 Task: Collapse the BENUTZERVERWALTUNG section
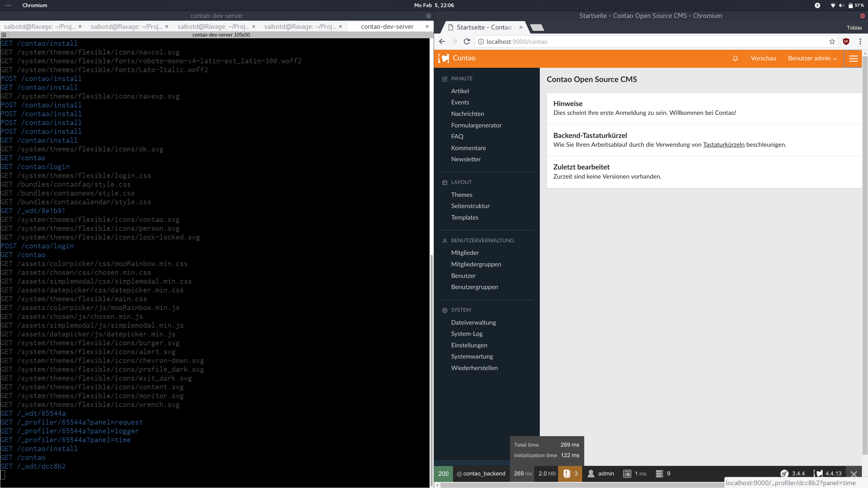pos(482,240)
